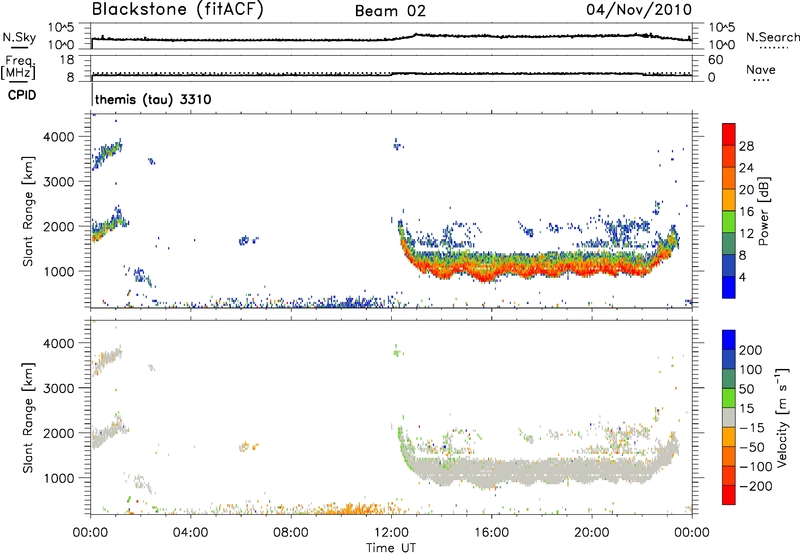
Task: Click the orange scatter cluster near 11:00 in velocity panel
Action: [357, 508]
